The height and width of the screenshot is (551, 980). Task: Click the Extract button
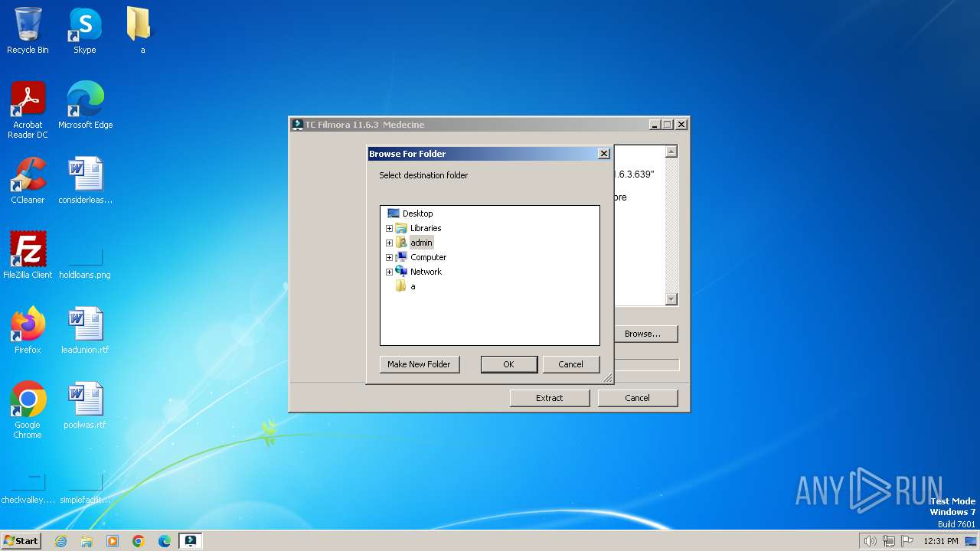coord(549,398)
